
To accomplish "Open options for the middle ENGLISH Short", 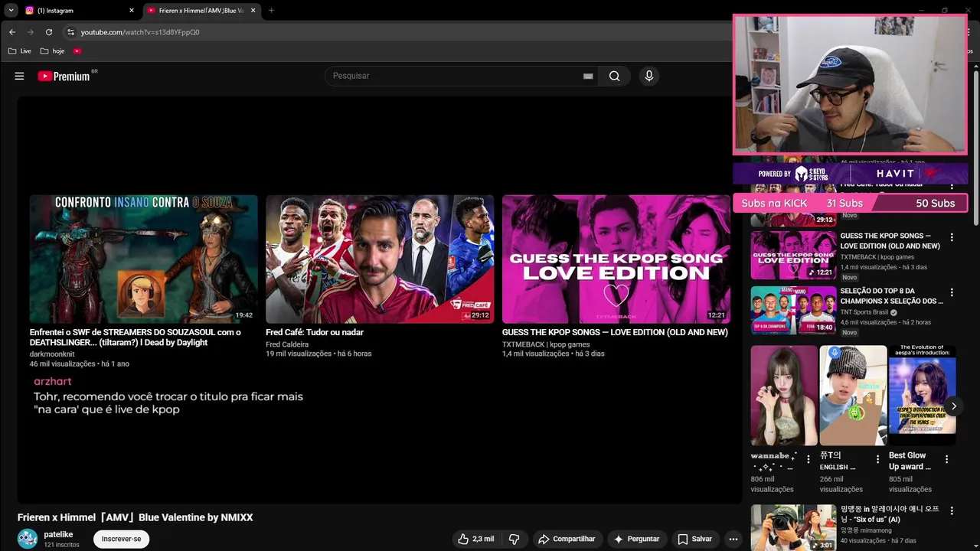I will 877,459.
